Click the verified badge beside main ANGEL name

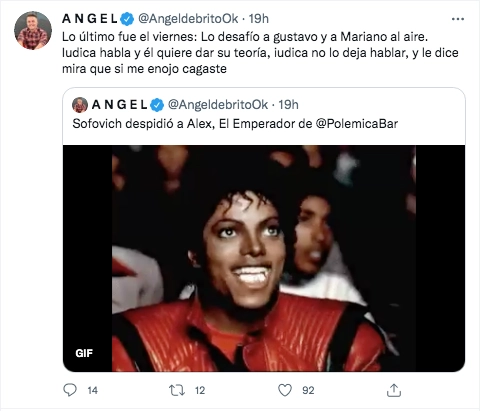(127, 19)
